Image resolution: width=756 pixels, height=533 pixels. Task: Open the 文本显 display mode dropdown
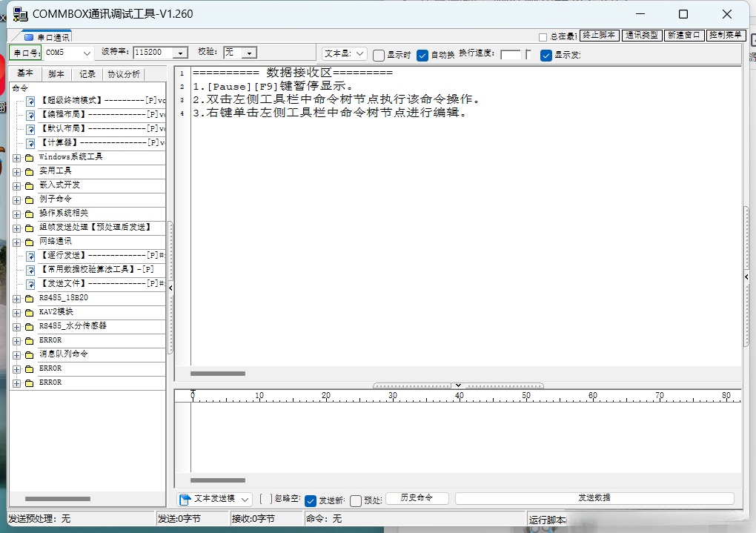(359, 53)
